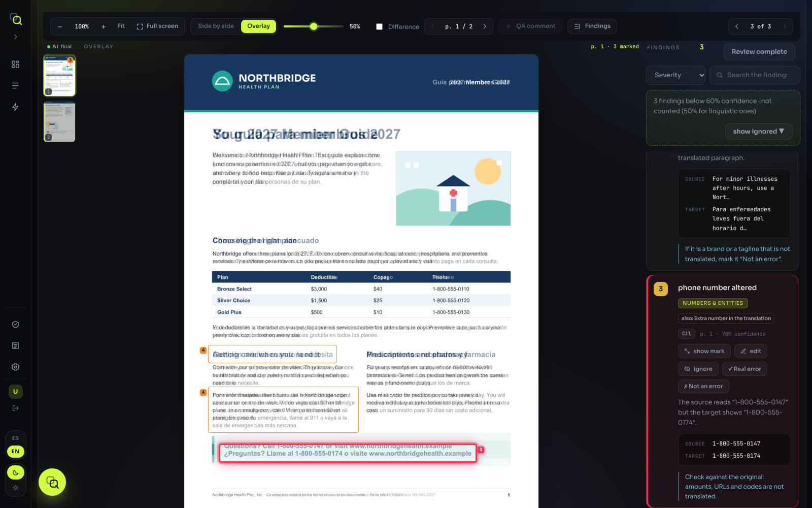Viewport: 812px width, 508px height.
Task: Expand the left sidebar with the chevron arrow
Action: [x=16, y=37]
